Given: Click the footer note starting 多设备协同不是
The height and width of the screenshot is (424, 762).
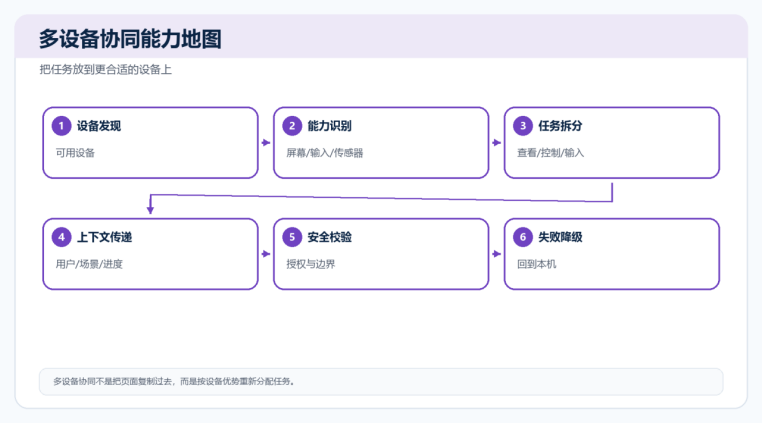Looking at the screenshot, I should pyautogui.click(x=173, y=382).
